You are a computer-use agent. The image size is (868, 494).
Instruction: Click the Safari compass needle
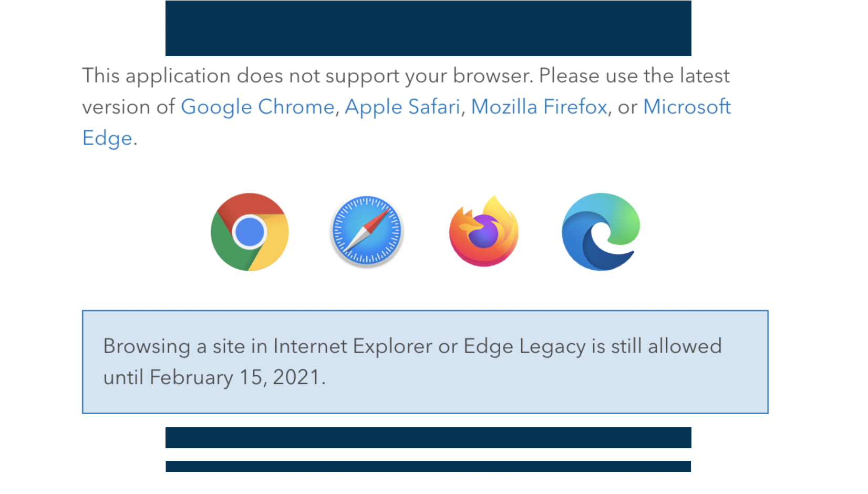tap(366, 230)
